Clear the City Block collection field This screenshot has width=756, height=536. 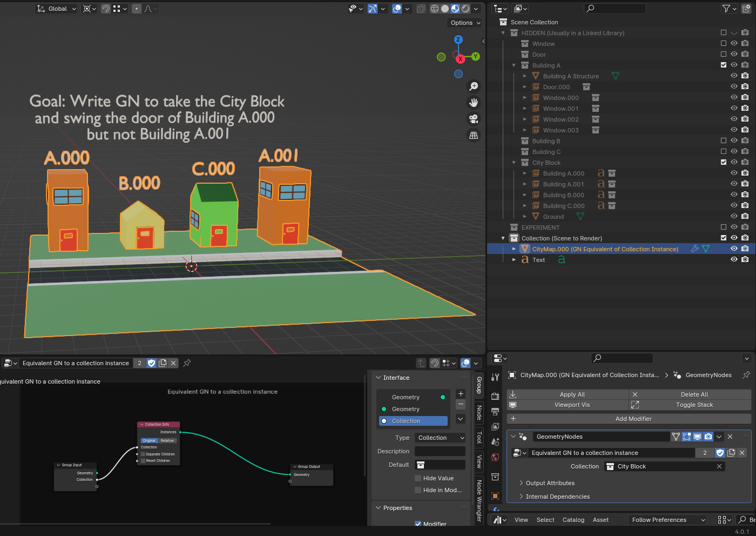[719, 466]
